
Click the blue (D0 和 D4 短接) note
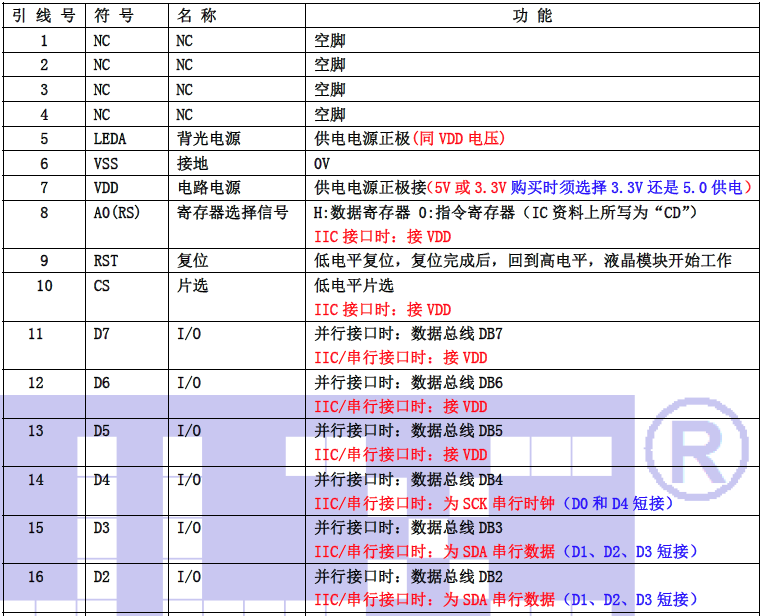click(619, 503)
